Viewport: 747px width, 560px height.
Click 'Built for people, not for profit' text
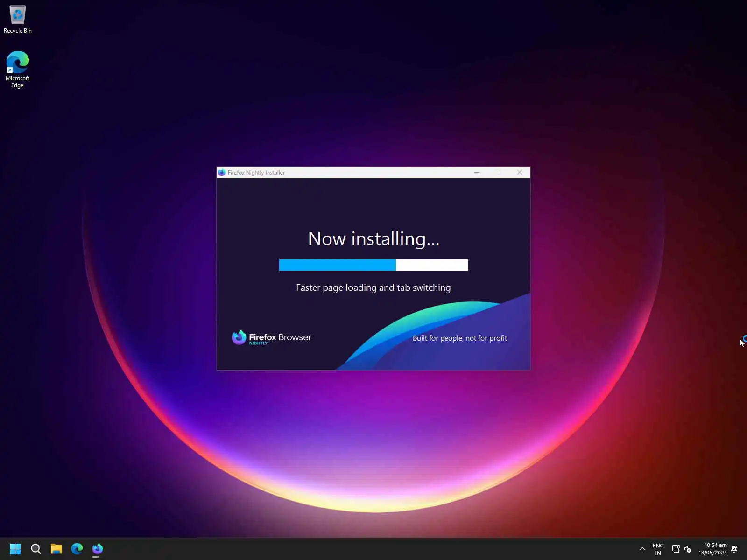tap(460, 338)
